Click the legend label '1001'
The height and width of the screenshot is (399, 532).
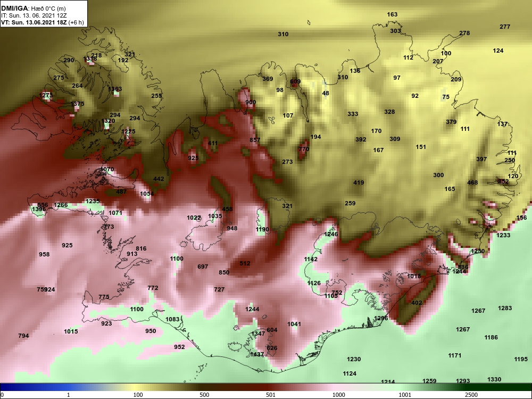click(x=405, y=395)
